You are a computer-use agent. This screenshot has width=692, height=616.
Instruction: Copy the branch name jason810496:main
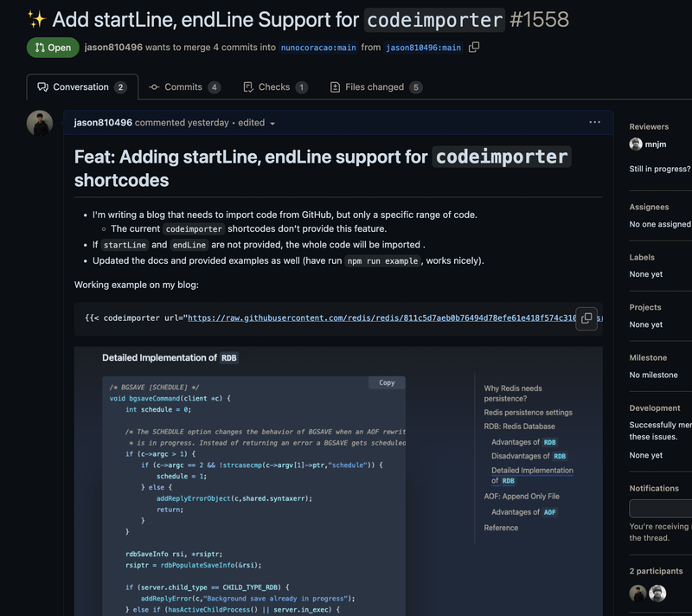pos(472,48)
